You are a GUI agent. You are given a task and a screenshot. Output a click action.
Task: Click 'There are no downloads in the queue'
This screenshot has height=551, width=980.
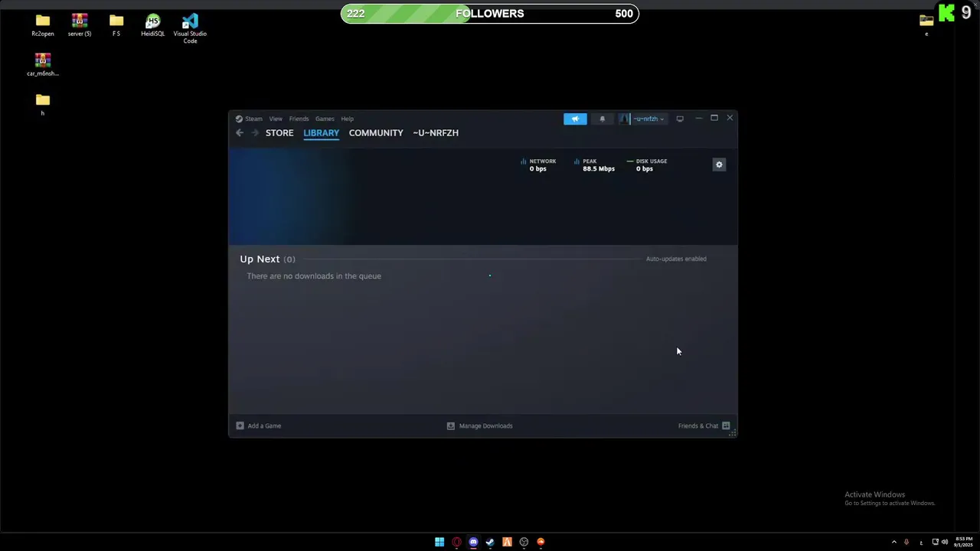[x=314, y=275]
